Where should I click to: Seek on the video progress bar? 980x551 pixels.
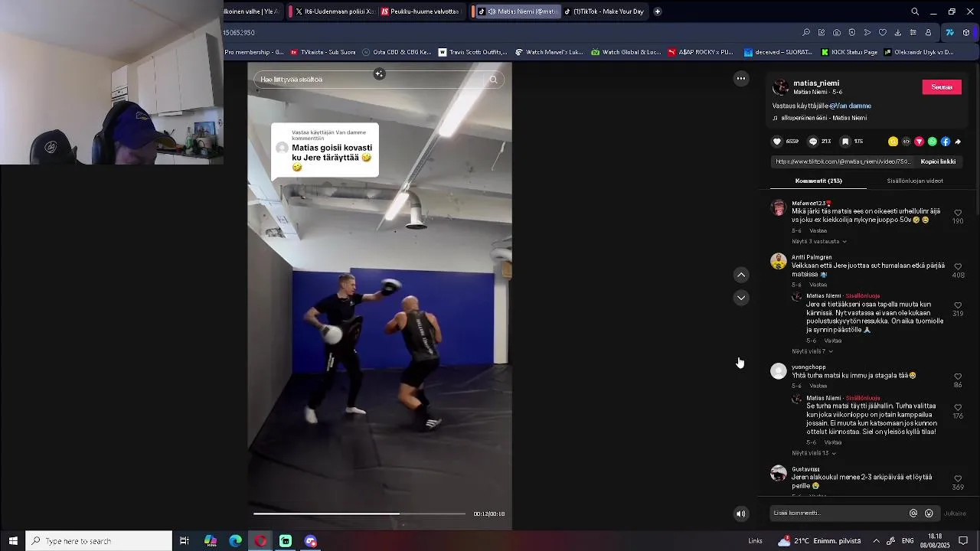pyautogui.click(x=359, y=514)
